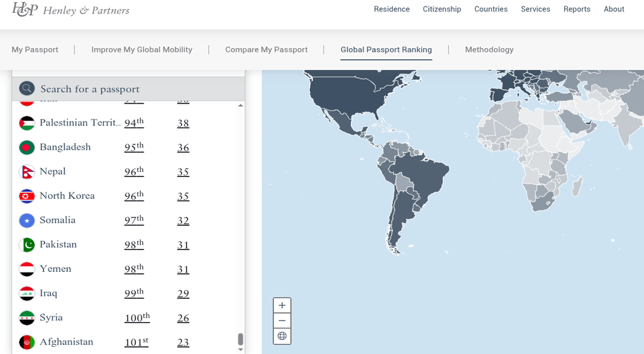Screen dimensions: 644x354
Task: Open the Residence menu
Action: 391,9
